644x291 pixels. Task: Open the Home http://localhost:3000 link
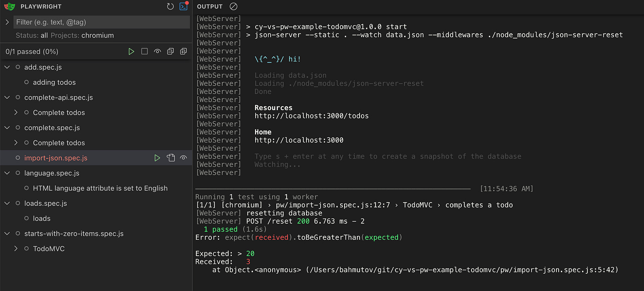[x=299, y=140]
